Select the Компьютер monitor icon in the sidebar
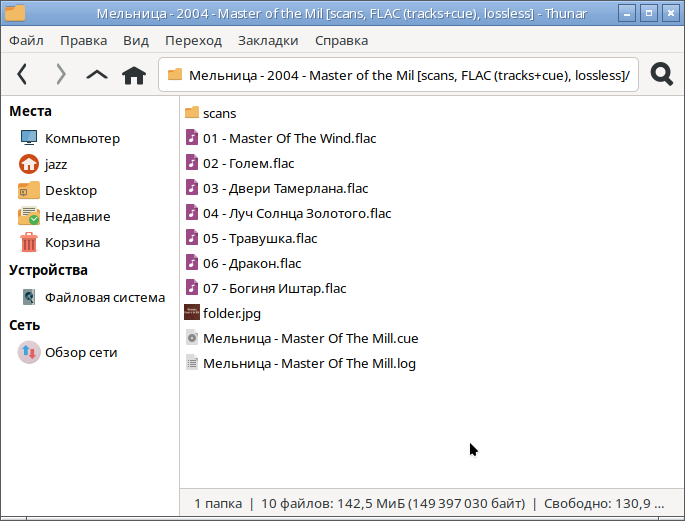The image size is (685, 521). click(x=29, y=138)
